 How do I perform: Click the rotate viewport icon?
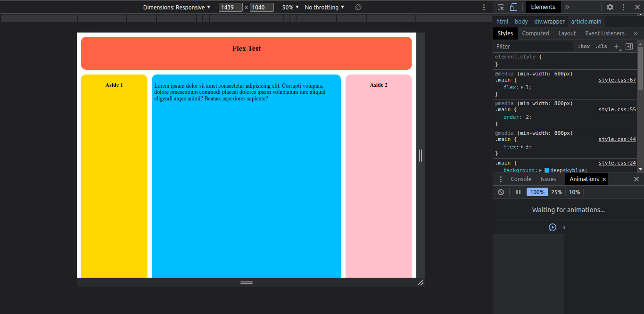coord(358,7)
